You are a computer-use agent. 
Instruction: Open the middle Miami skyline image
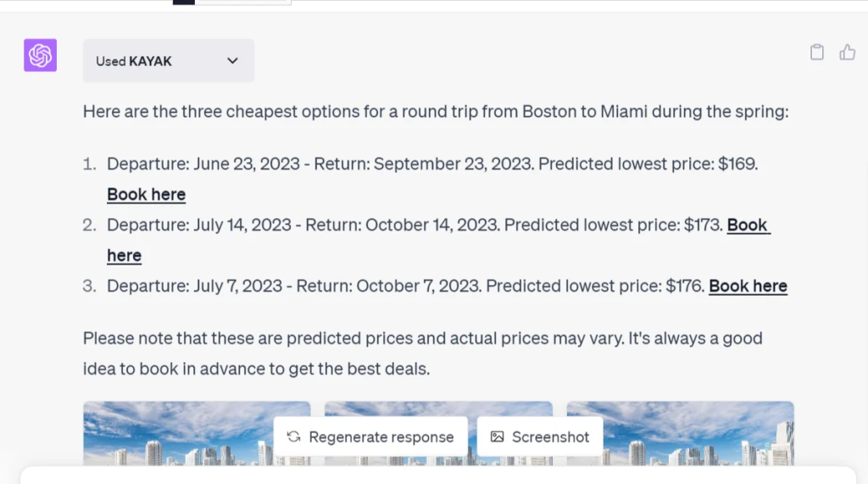click(438, 409)
